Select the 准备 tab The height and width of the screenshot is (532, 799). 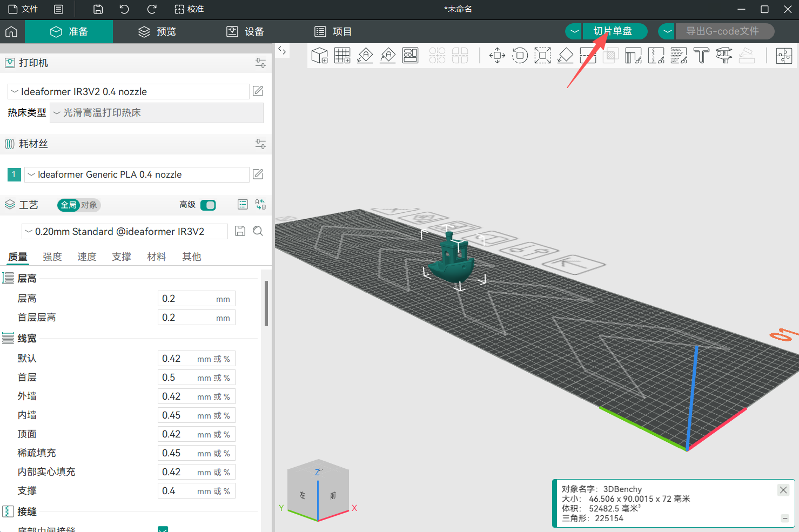click(69, 32)
